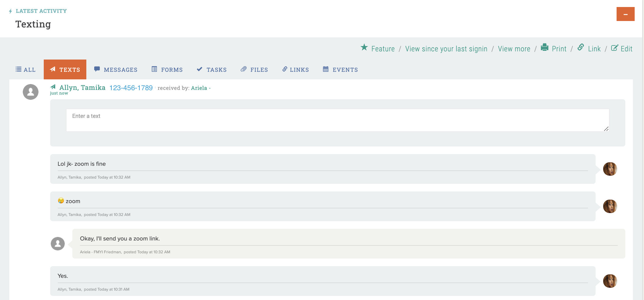This screenshot has width=644, height=300.
Task: Open the Messages tab
Action: (x=116, y=70)
